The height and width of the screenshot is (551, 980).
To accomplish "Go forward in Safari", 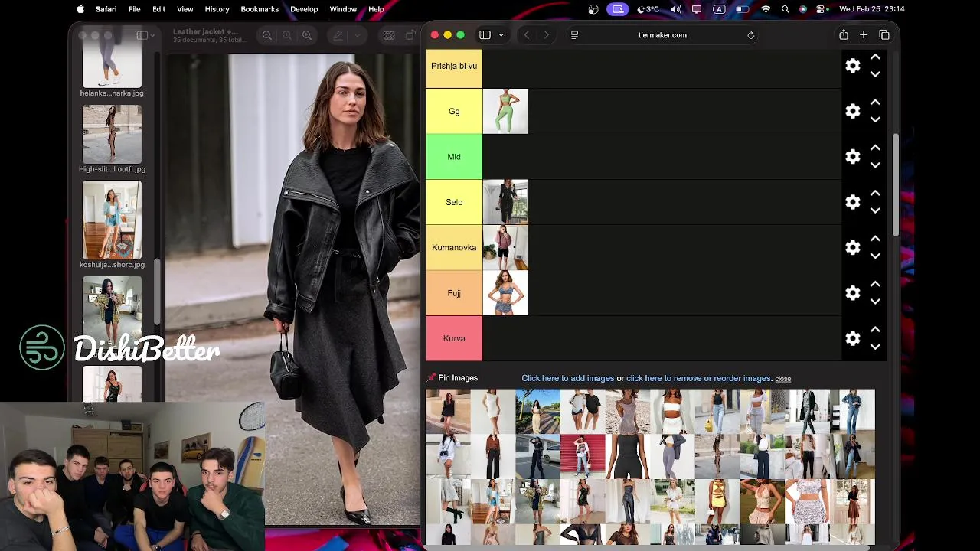I will 546,35.
